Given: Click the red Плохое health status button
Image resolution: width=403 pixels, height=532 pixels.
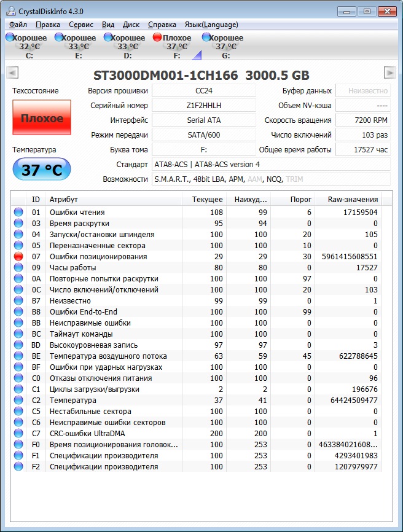Looking at the screenshot, I should [42, 117].
